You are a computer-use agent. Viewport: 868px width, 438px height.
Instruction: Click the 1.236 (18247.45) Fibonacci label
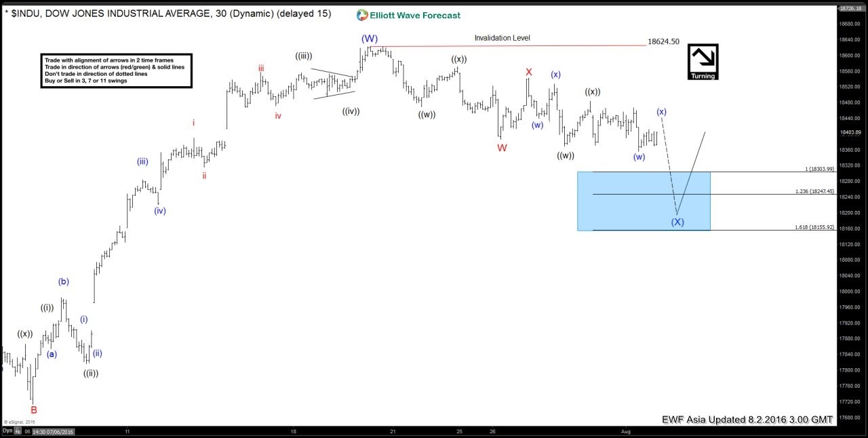click(814, 191)
